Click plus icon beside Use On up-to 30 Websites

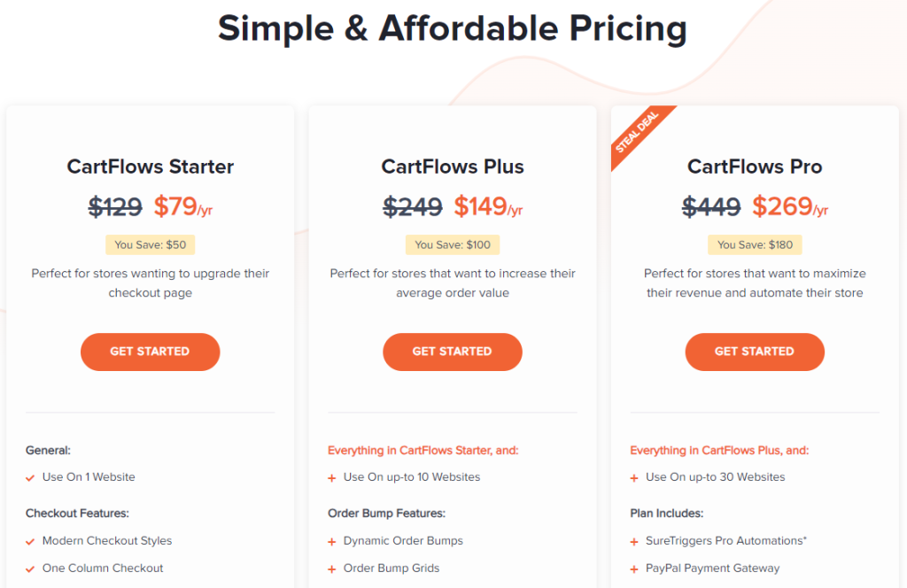tap(634, 478)
